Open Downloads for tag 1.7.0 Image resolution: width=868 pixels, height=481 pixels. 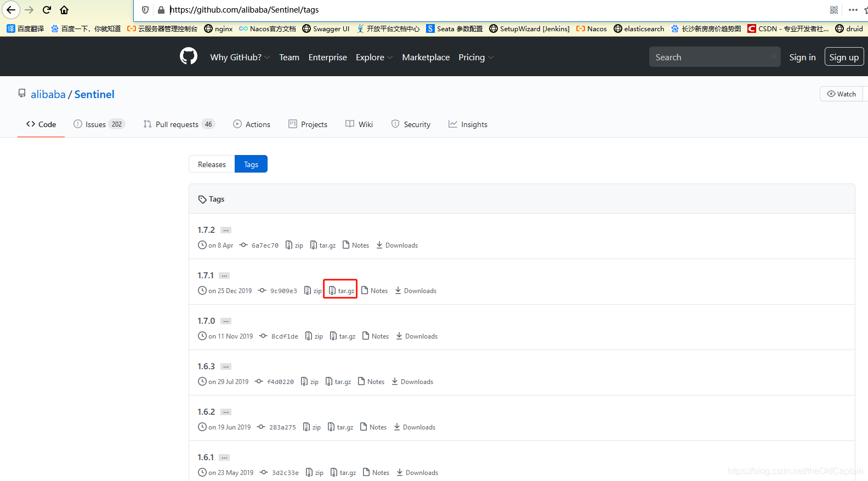coord(417,336)
